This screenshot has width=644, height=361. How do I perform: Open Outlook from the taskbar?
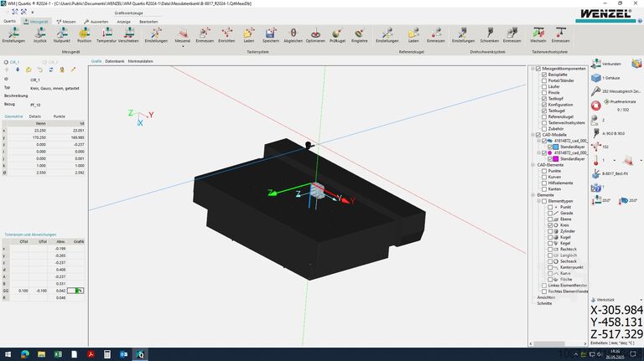(x=123, y=354)
